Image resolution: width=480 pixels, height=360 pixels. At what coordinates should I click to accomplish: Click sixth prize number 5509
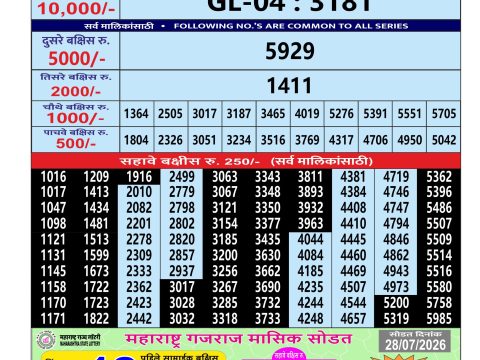439,240
